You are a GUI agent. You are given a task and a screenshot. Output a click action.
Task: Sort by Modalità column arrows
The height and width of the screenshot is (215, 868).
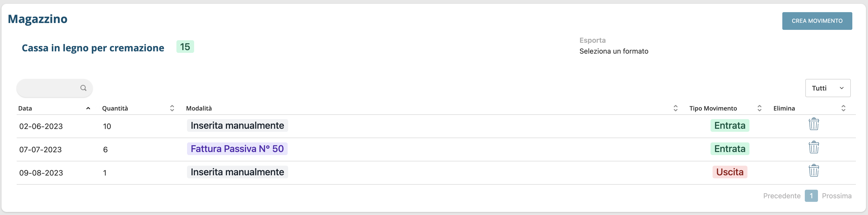pos(675,108)
